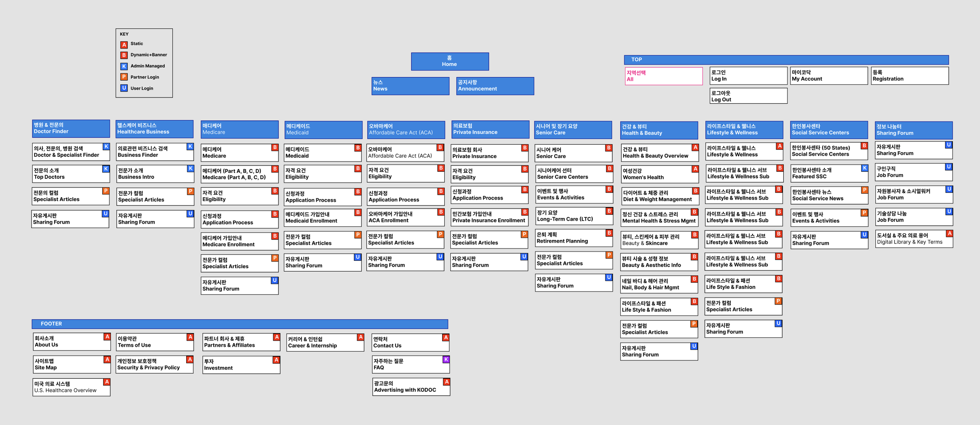Click the A badge on About Us
Viewport: 980px width, 425px height.
point(107,337)
